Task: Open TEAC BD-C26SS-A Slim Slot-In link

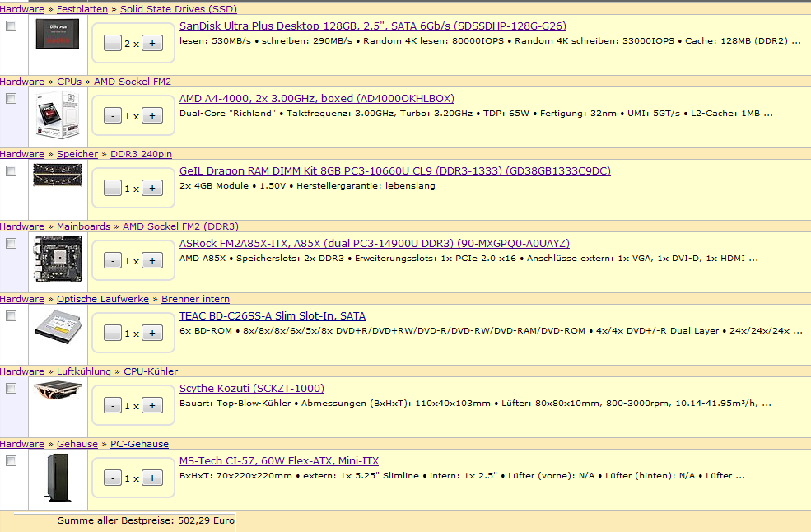Action: pos(273,315)
